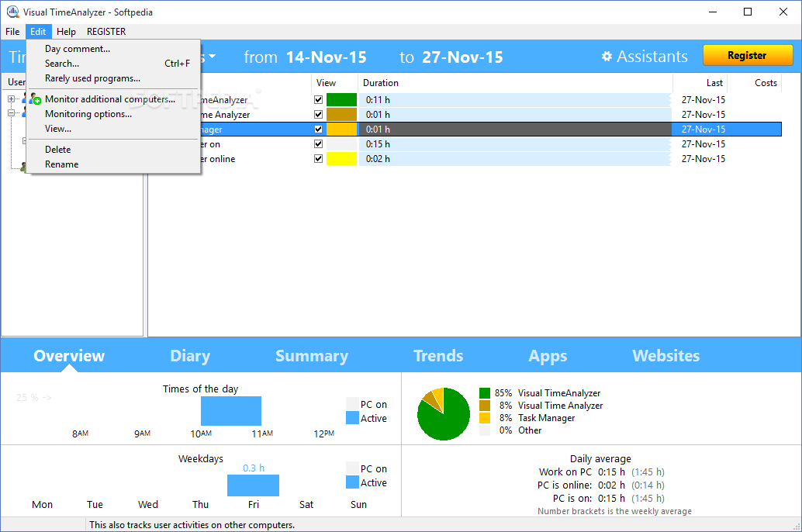Click the white swatch in 0:15 h row
Viewport: 802px width, 532px height.
[341, 144]
